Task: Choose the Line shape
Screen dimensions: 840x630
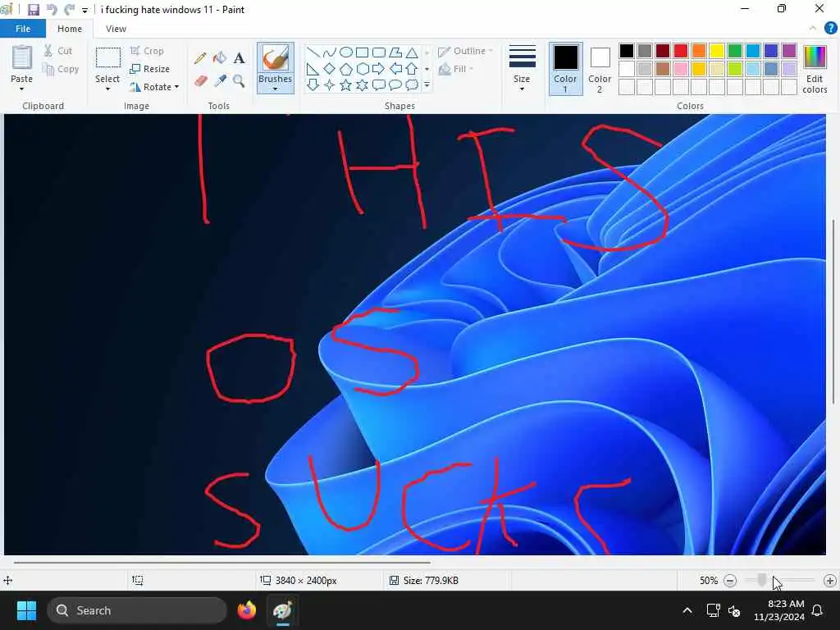Action: point(313,52)
